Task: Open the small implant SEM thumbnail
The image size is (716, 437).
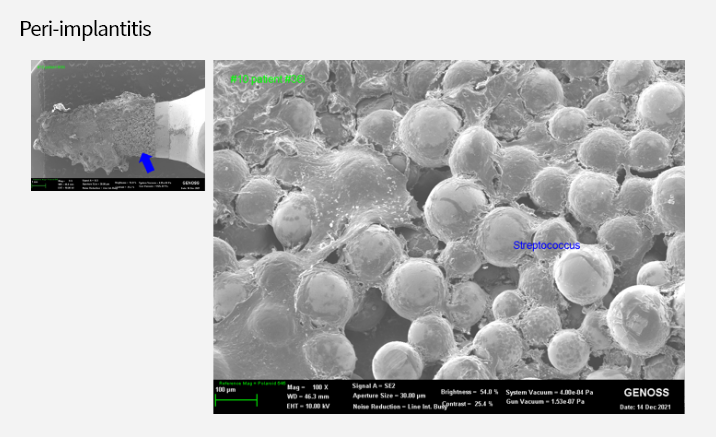Action: [118, 125]
